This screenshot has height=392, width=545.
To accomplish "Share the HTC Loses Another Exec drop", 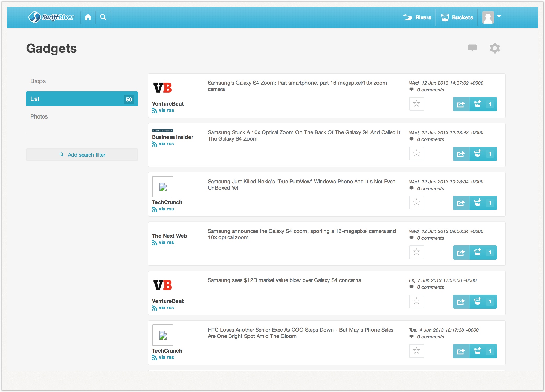I will [x=461, y=351].
